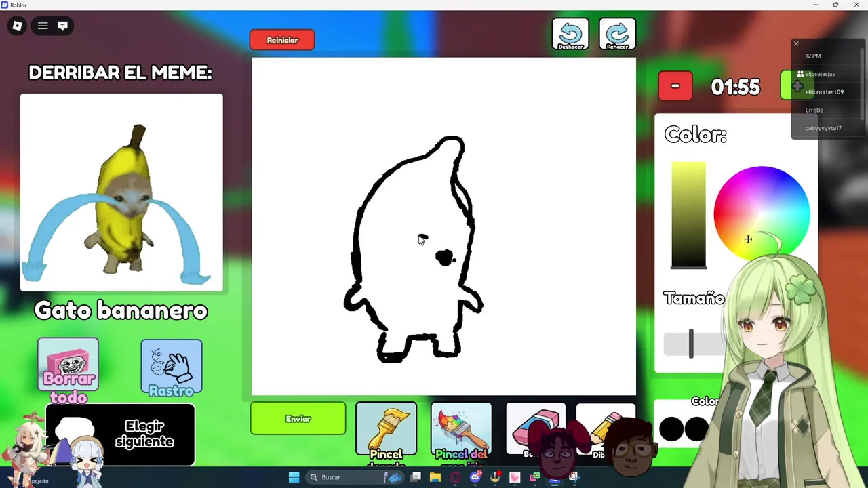The width and height of the screenshot is (868, 488).
Task: Select the second black recent color swatch
Action: pyautogui.click(x=696, y=429)
